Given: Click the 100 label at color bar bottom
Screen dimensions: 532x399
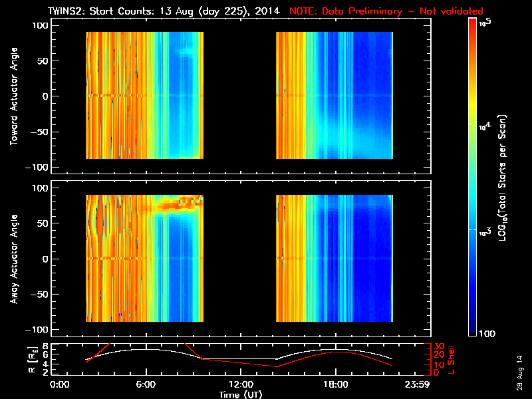Looking at the screenshot, I should [x=487, y=334].
